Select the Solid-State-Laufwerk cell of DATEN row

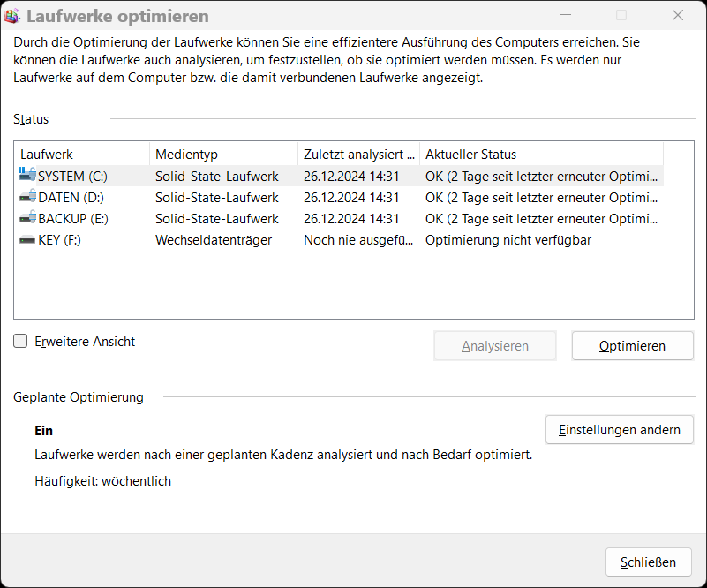(217, 197)
